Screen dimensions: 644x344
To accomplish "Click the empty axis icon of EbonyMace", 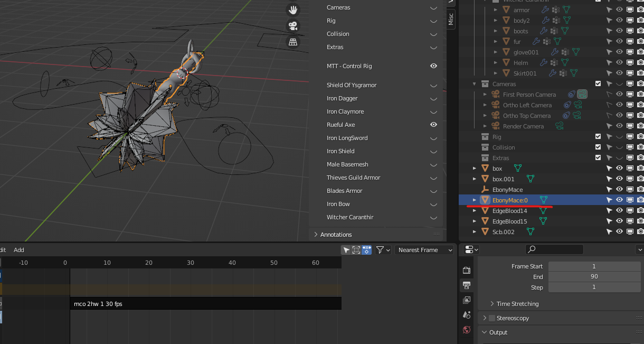I will click(x=485, y=190).
